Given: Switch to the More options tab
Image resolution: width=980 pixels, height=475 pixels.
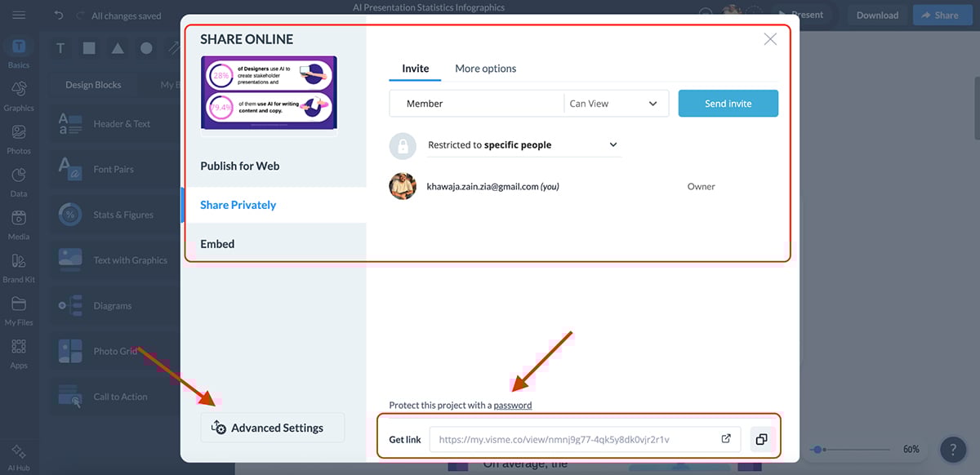Looking at the screenshot, I should 485,69.
